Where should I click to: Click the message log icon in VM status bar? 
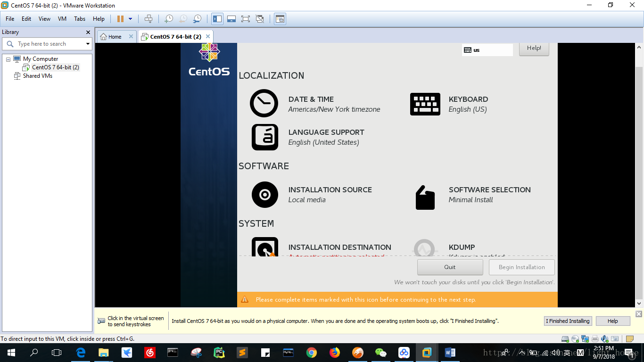629,339
